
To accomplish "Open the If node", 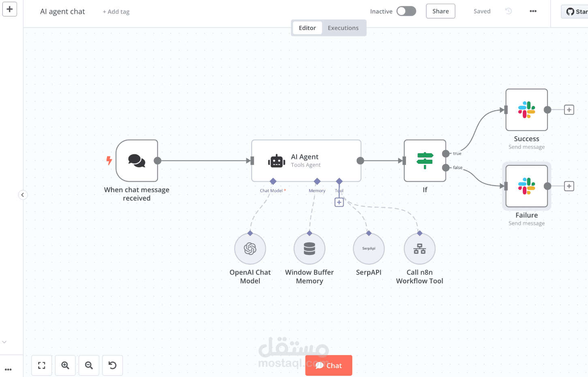I will (x=425, y=161).
